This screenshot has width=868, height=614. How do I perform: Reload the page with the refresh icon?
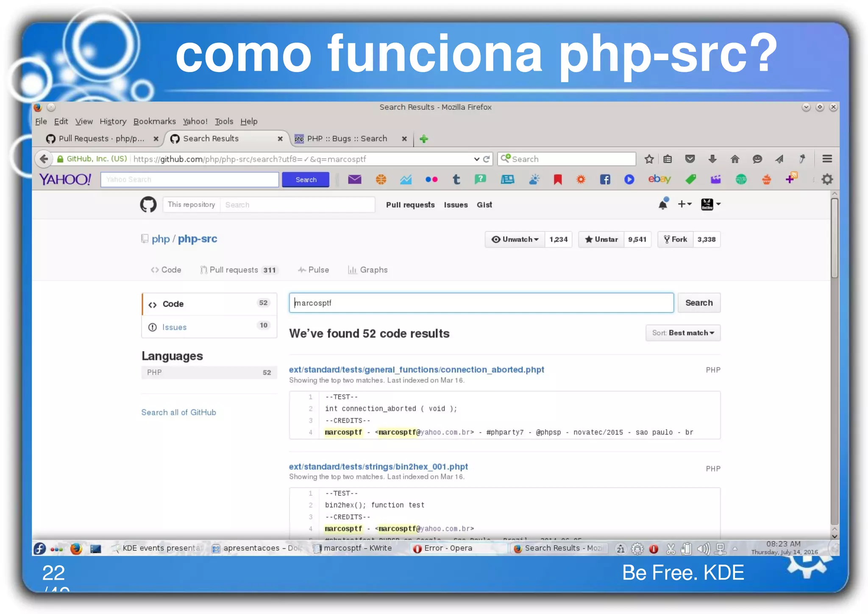487,159
